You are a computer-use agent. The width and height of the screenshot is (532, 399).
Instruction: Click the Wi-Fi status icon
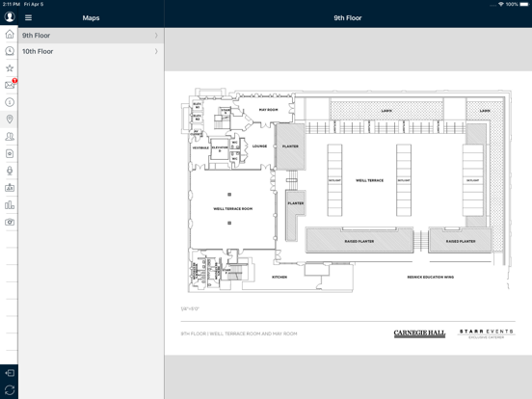click(x=501, y=4)
